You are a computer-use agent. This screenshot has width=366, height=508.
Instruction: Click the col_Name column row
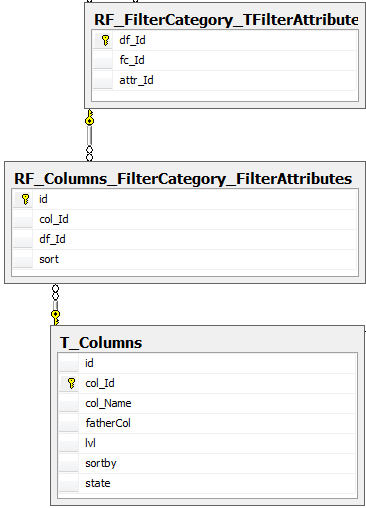click(207, 403)
